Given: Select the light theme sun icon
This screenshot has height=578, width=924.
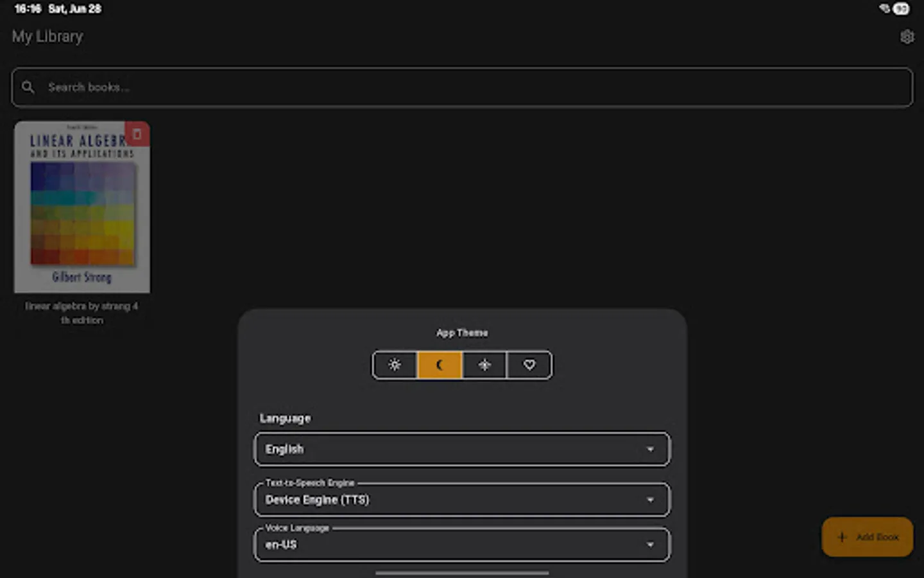Looking at the screenshot, I should [395, 365].
